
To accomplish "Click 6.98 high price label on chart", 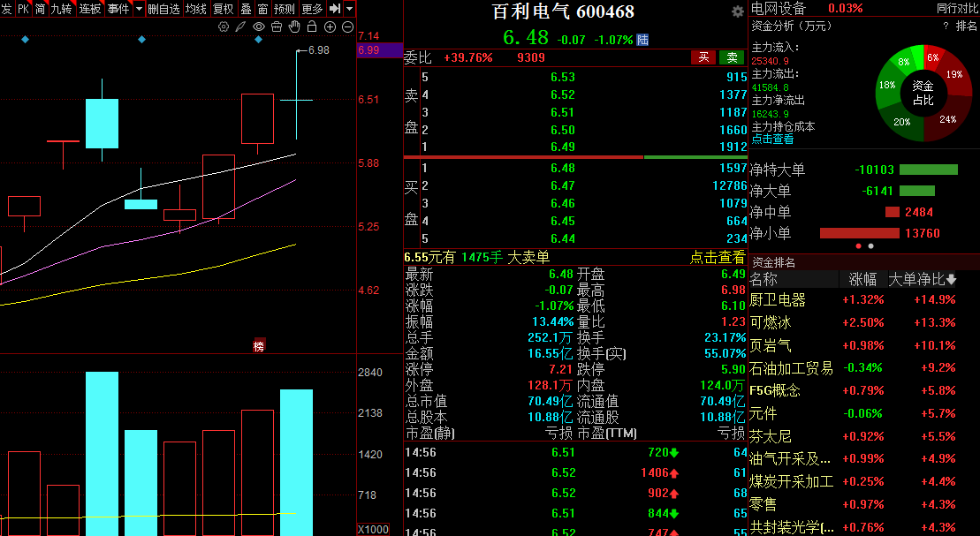I will coord(319,50).
